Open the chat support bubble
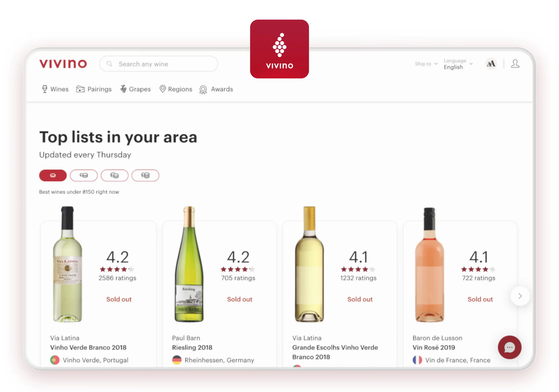The height and width of the screenshot is (392, 559). click(510, 347)
